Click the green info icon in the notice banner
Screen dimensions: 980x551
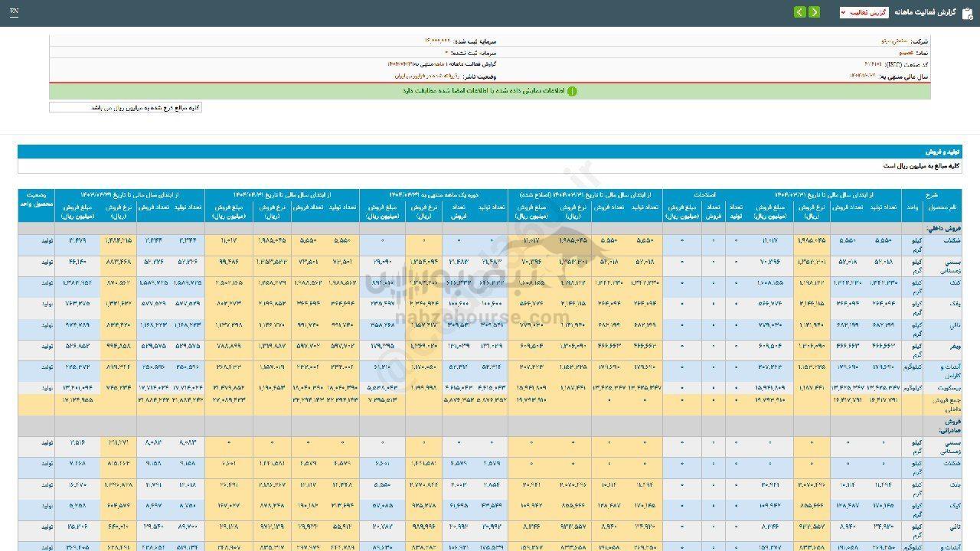[572, 91]
